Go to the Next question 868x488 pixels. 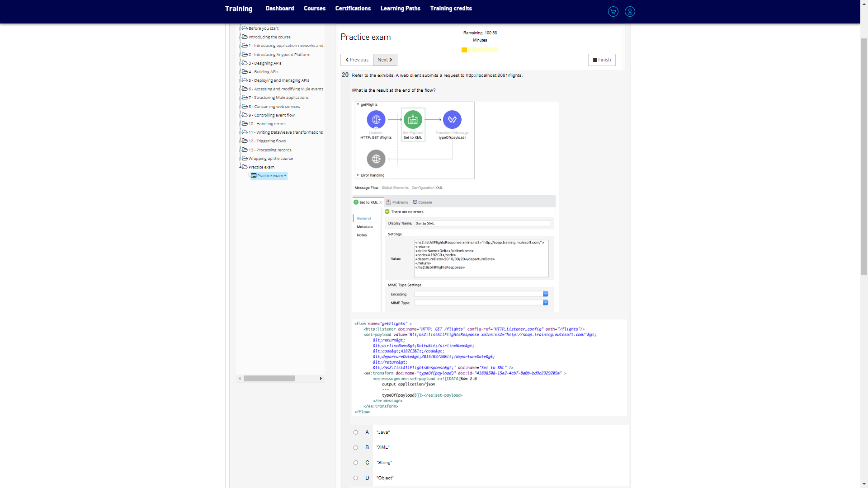pyautogui.click(x=385, y=60)
